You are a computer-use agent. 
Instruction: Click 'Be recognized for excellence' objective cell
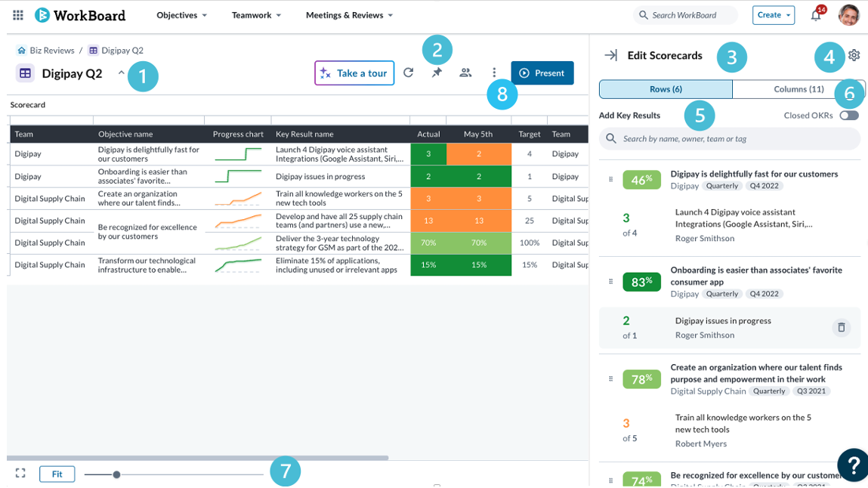pos(147,232)
